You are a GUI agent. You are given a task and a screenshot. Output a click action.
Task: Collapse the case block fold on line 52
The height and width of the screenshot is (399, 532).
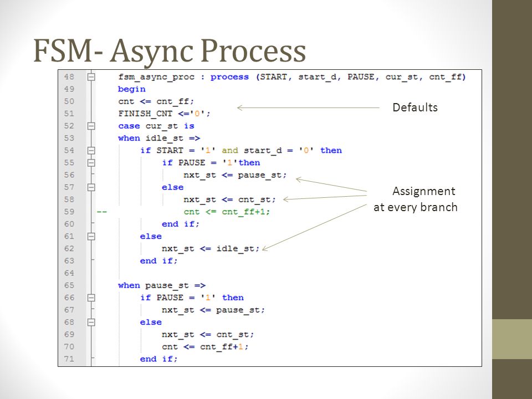pos(91,126)
